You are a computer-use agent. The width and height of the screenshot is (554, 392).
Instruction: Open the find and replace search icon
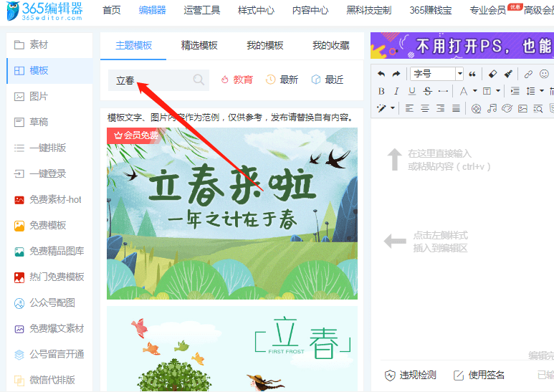538,108
